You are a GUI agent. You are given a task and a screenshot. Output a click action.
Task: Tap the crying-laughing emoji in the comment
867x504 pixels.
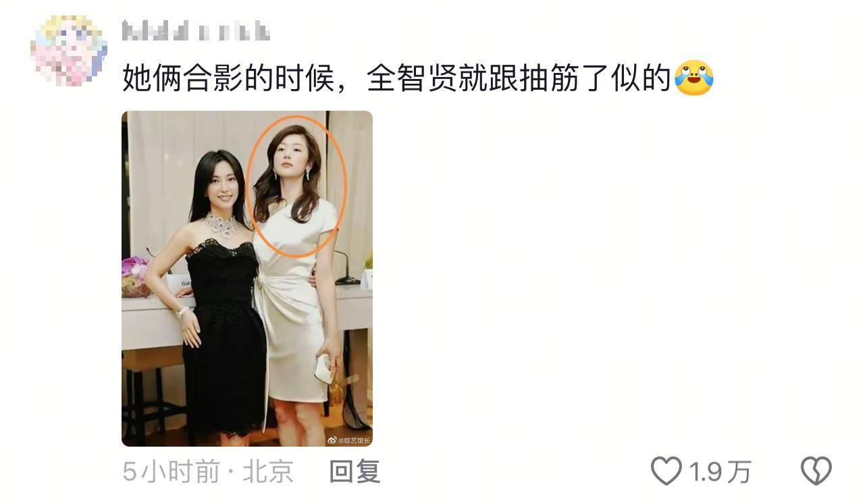pos(693,78)
